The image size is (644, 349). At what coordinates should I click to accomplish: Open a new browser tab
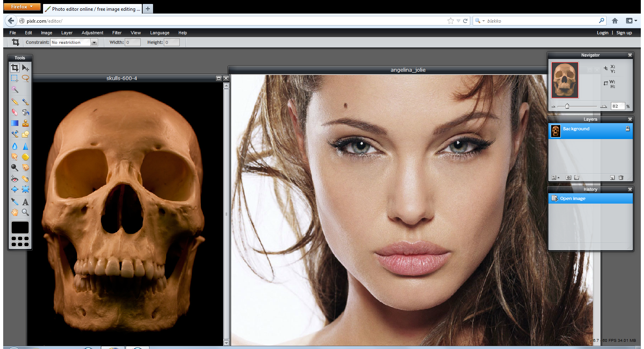click(147, 8)
